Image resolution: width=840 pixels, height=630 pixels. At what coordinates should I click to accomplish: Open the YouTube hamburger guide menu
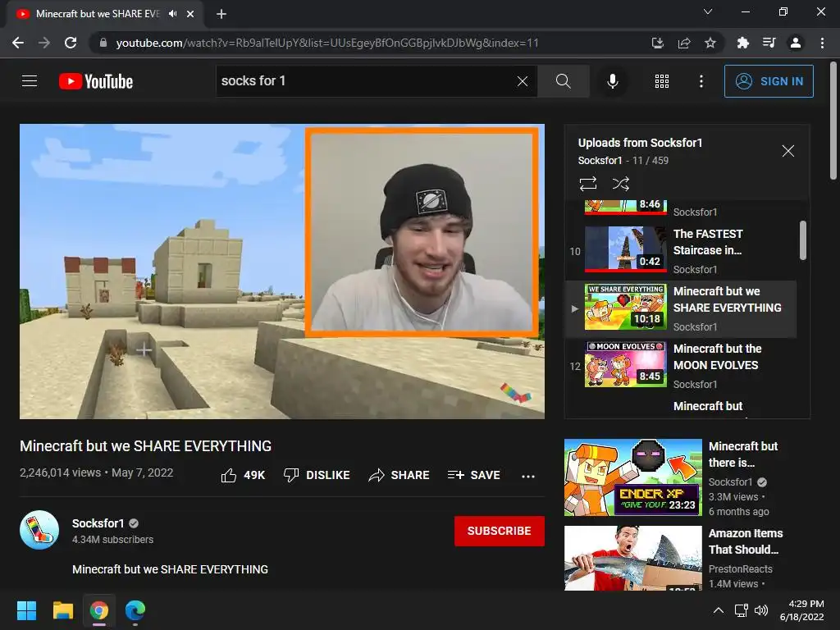point(30,81)
